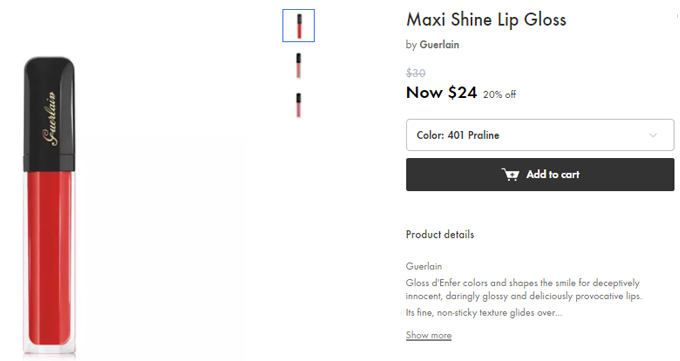Screen dimensions: 680x361
Task: Click the Now $24 sale price
Action: tap(441, 92)
